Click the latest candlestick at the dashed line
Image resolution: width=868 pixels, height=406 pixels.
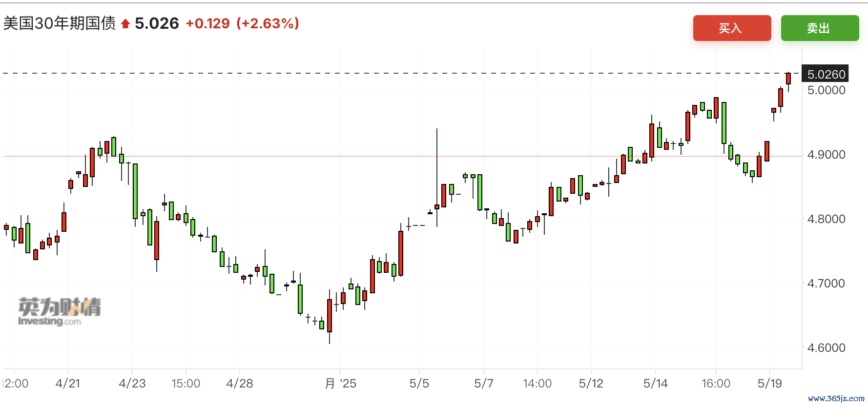click(788, 79)
